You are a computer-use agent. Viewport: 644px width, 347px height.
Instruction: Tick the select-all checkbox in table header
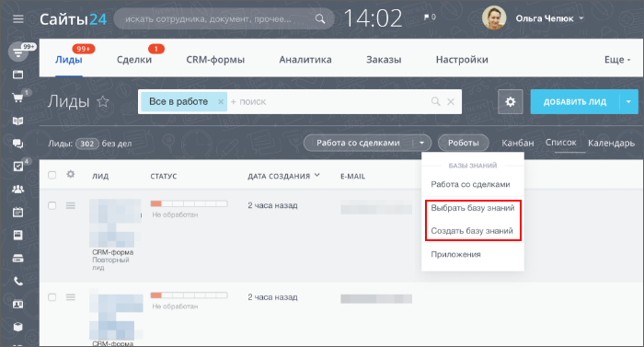[52, 175]
